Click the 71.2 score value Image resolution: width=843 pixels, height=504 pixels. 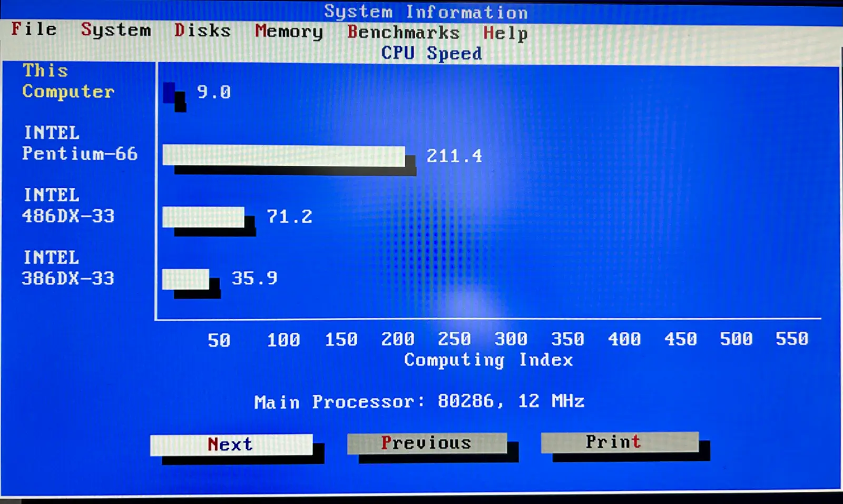[289, 216]
